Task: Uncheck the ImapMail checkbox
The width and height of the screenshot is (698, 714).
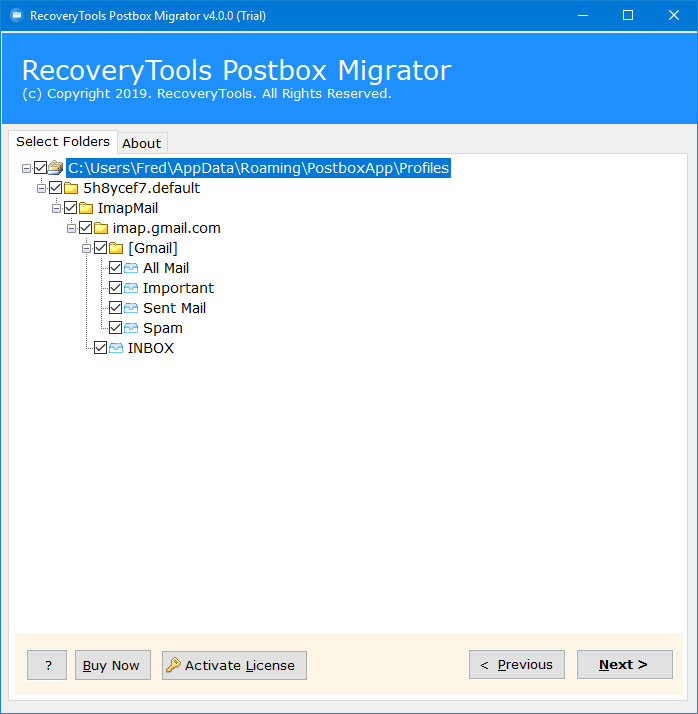Action: pos(71,208)
